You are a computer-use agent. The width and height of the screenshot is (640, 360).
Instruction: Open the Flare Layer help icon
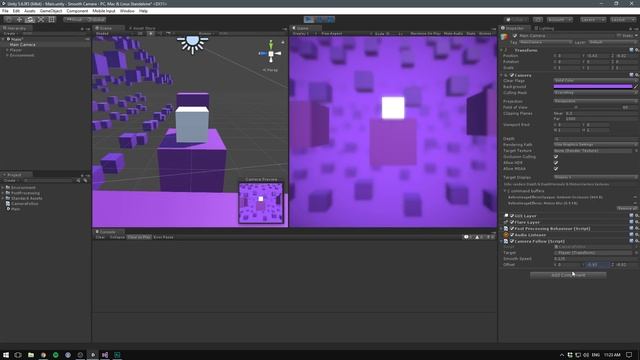pos(631,222)
